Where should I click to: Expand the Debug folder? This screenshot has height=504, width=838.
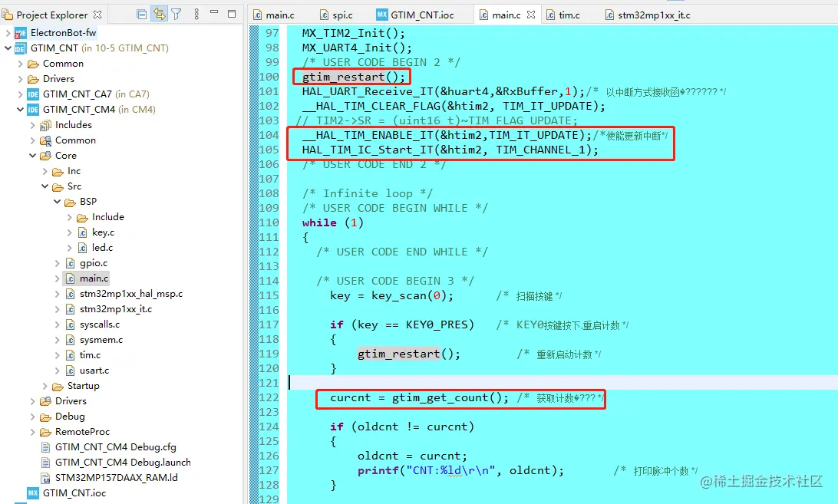(32, 417)
